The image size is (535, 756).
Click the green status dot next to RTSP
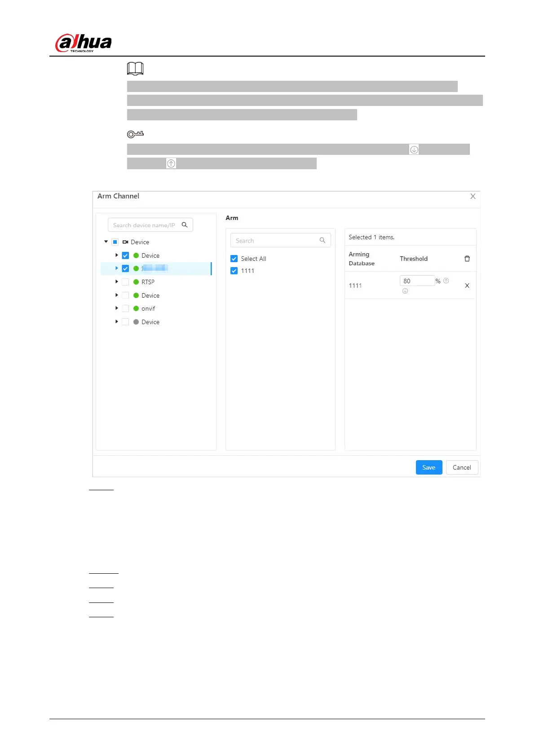coord(136,282)
